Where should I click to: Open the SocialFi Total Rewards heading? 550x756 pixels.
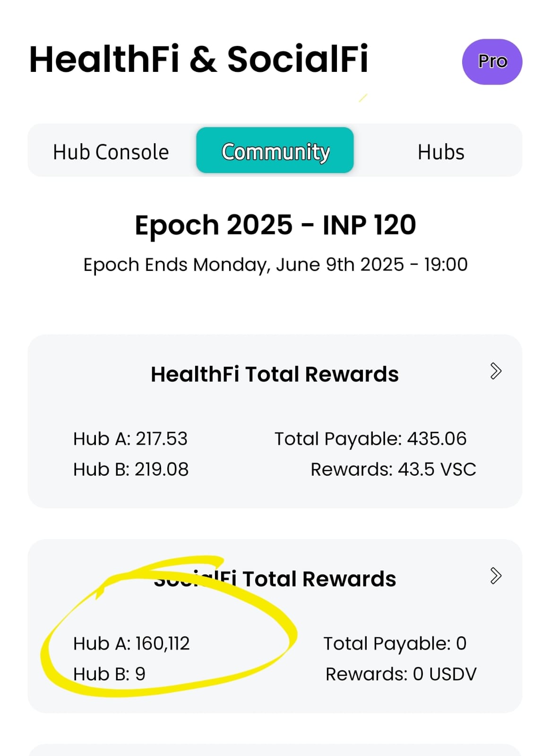tap(275, 579)
